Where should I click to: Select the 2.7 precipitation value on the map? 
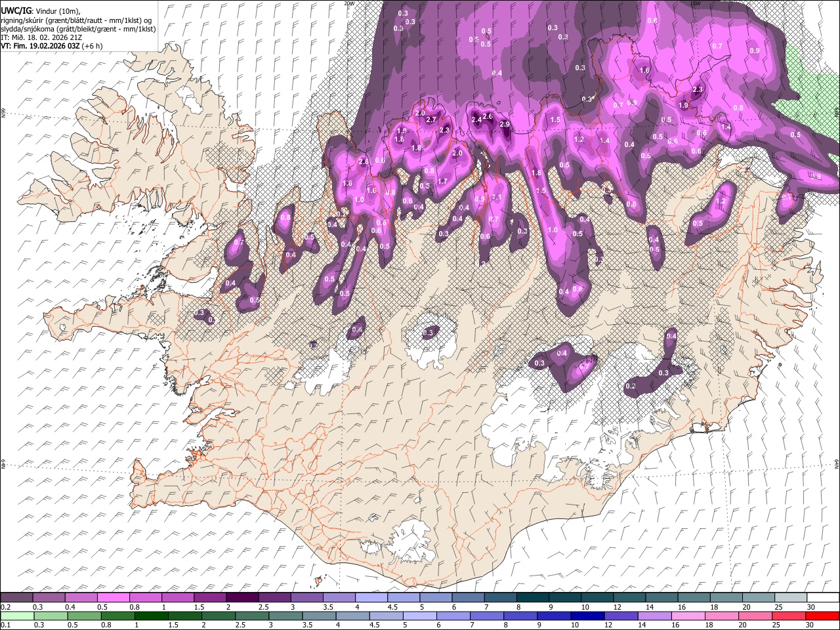431,120
